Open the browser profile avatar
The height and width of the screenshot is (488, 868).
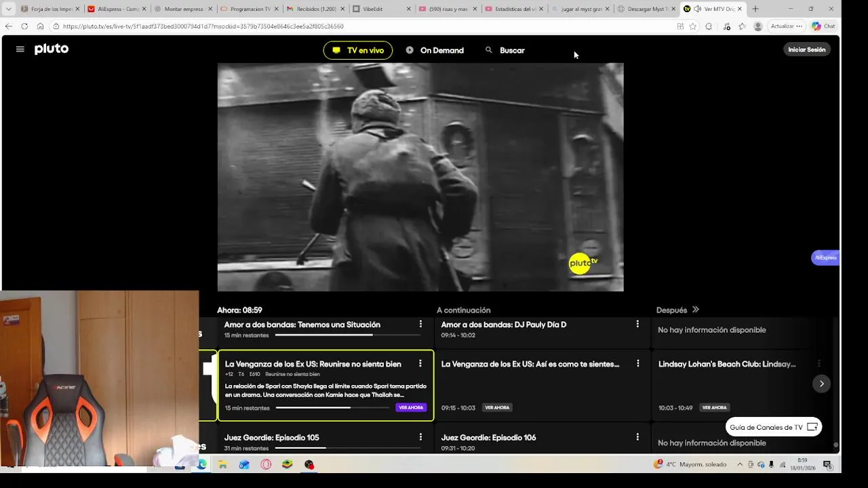pyautogui.click(x=757, y=26)
